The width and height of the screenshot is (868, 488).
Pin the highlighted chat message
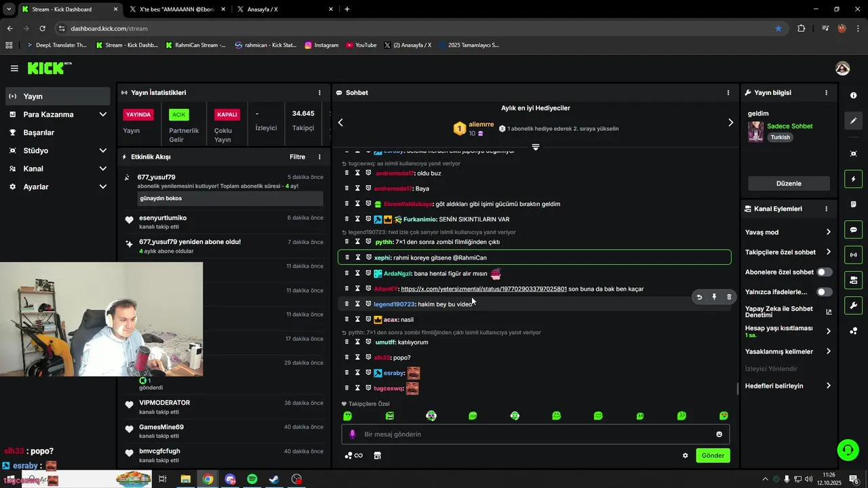(714, 297)
